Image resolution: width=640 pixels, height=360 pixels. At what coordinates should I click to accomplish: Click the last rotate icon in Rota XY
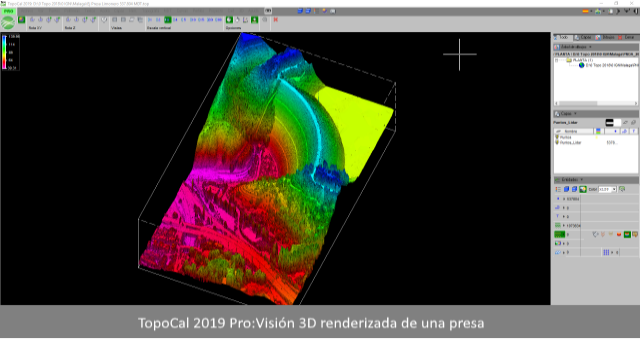[57, 20]
